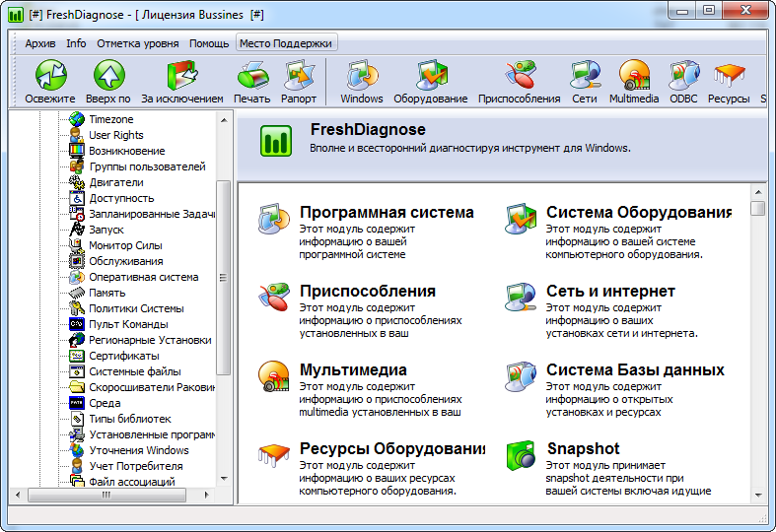Click the Приспособления module icon in main panel

pyautogui.click(x=274, y=298)
